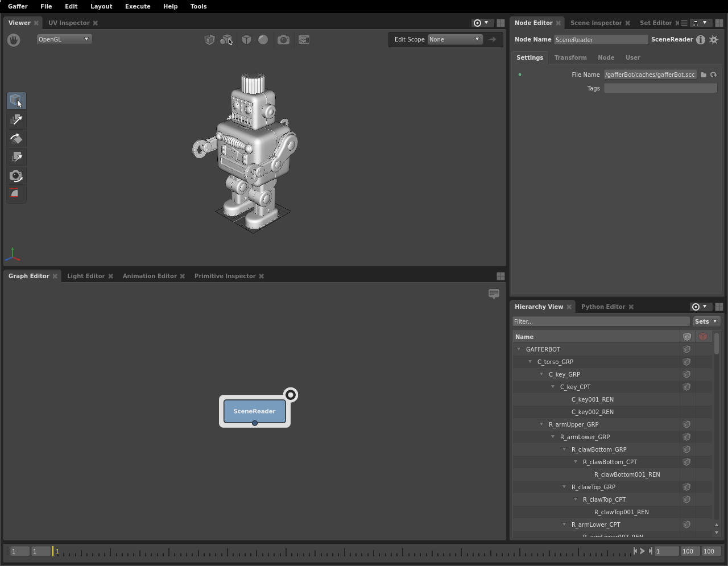The width and height of the screenshot is (728, 566).
Task: Click the Sets button in Hierarchy View
Action: click(706, 321)
